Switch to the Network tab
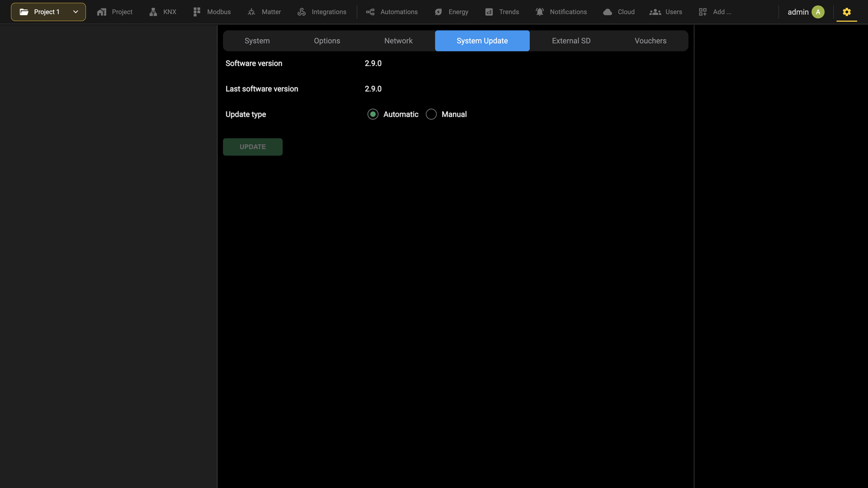 (398, 41)
